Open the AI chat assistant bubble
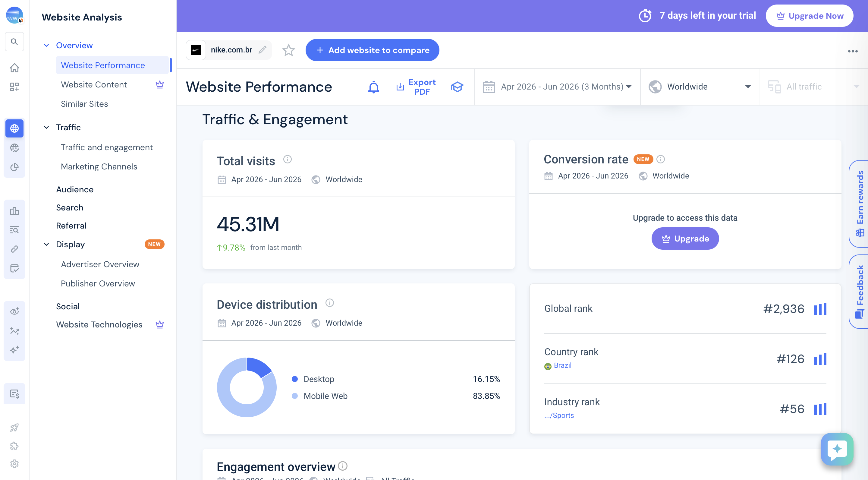The image size is (868, 480). click(x=837, y=449)
